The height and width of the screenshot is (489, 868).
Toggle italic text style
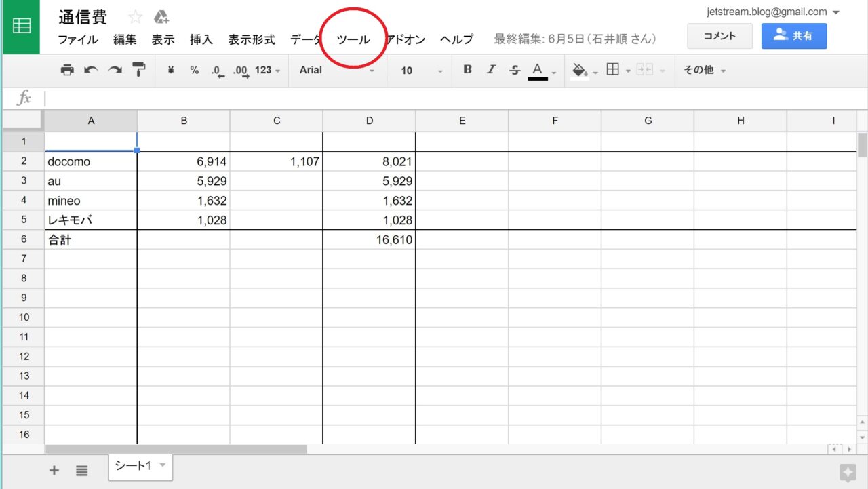[x=491, y=70]
